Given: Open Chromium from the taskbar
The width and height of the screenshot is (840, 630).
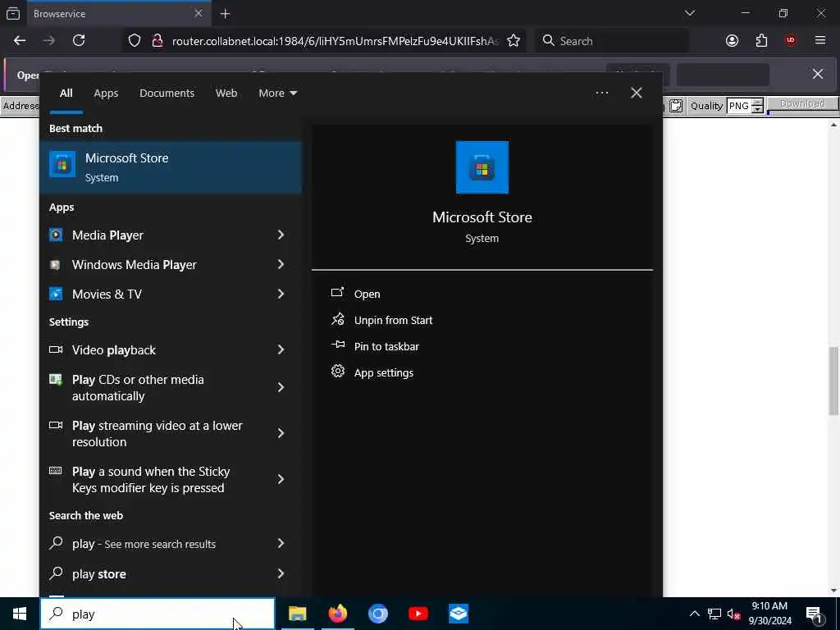Looking at the screenshot, I should click(x=377, y=614).
